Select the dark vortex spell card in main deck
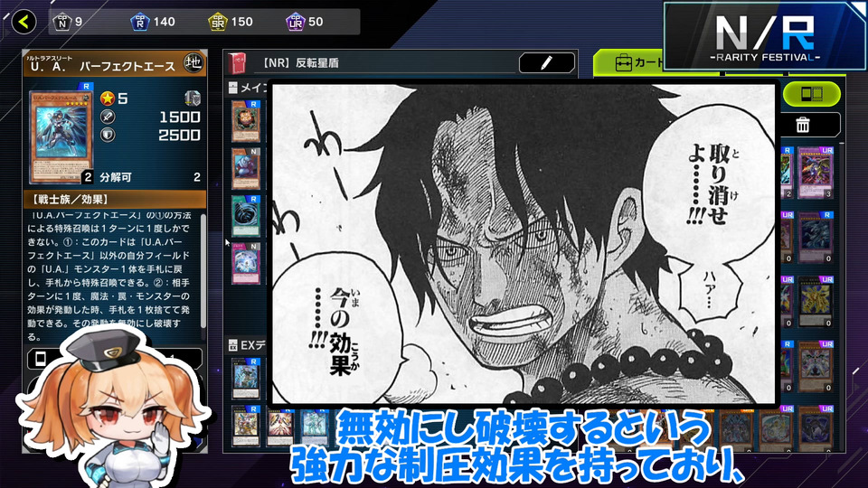The width and height of the screenshot is (868, 488). [x=245, y=216]
